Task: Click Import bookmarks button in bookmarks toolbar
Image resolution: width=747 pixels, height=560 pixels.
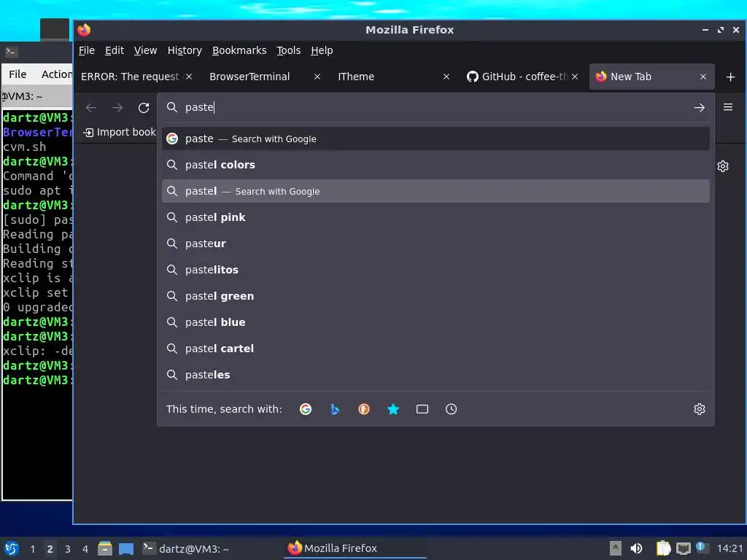Action: point(119,132)
